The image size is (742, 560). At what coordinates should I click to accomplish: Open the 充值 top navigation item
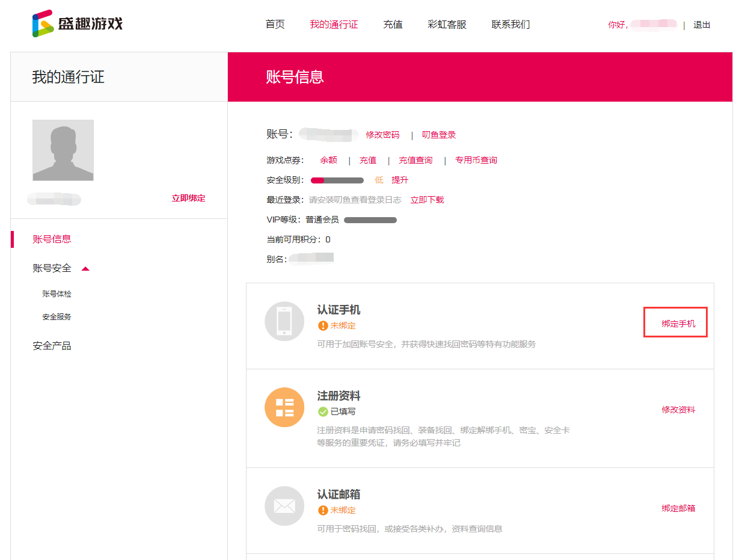click(393, 25)
